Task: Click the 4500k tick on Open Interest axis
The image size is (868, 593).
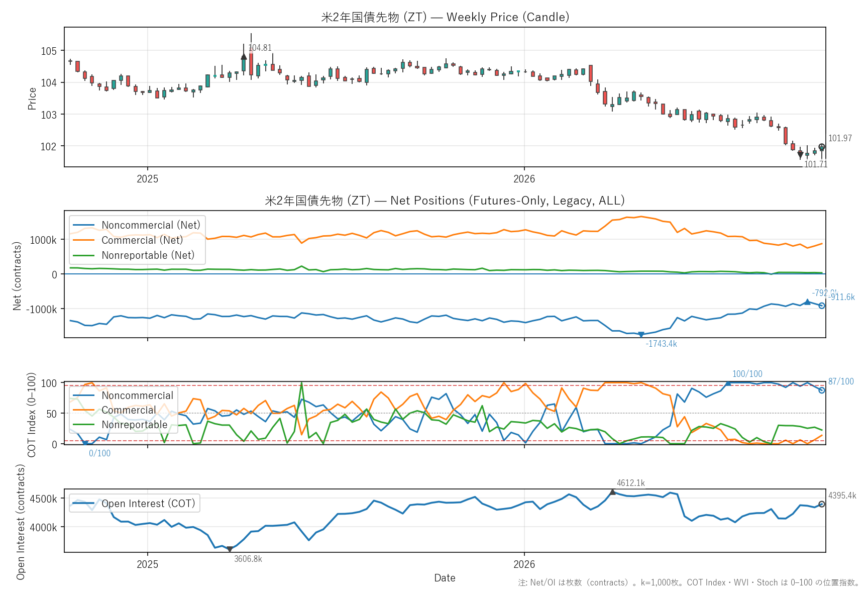Action: click(44, 499)
